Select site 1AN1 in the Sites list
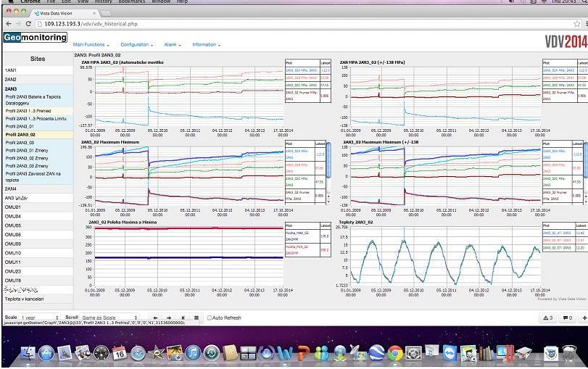The width and height of the screenshot is (588, 369). [38, 70]
